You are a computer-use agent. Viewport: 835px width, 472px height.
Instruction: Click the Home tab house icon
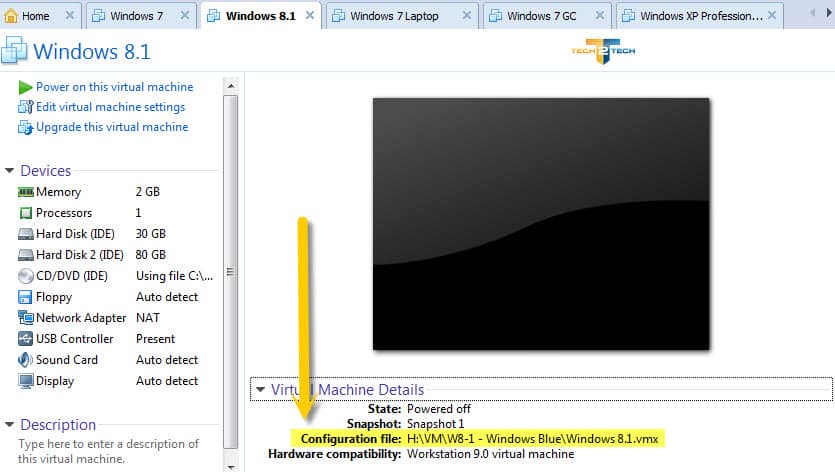(x=11, y=16)
